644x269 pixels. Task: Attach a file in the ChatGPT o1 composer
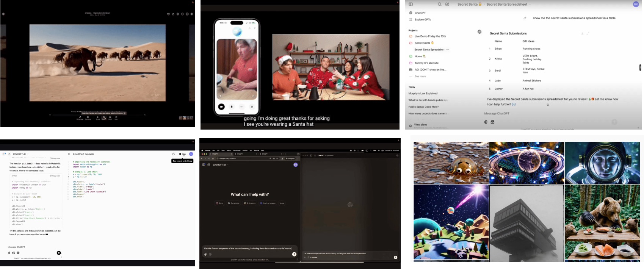point(205,254)
